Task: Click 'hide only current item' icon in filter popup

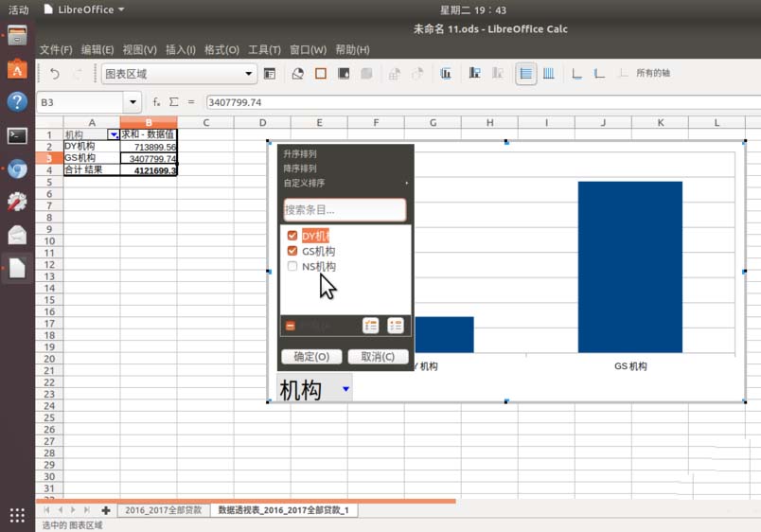Action: pos(395,326)
